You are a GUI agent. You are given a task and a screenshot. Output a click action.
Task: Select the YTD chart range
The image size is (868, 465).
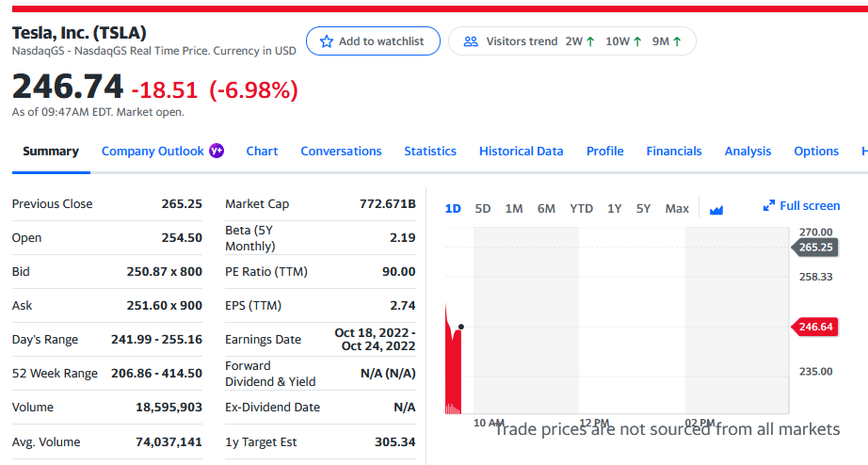tap(581, 209)
